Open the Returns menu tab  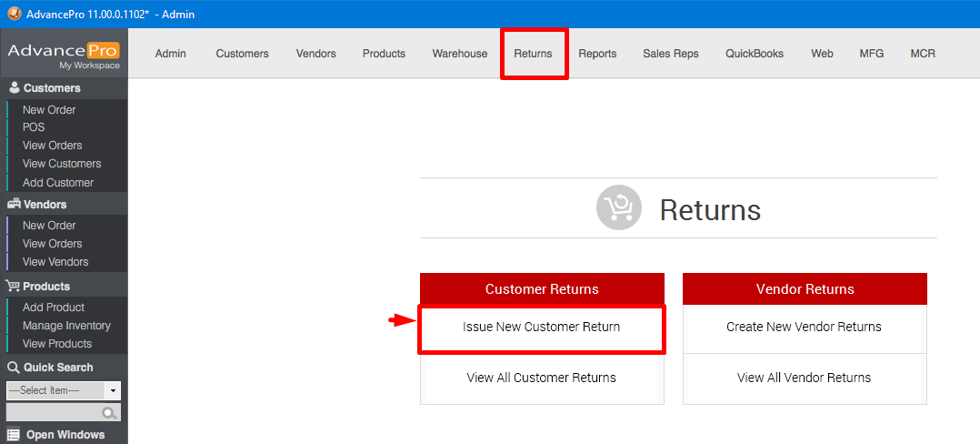click(x=533, y=54)
